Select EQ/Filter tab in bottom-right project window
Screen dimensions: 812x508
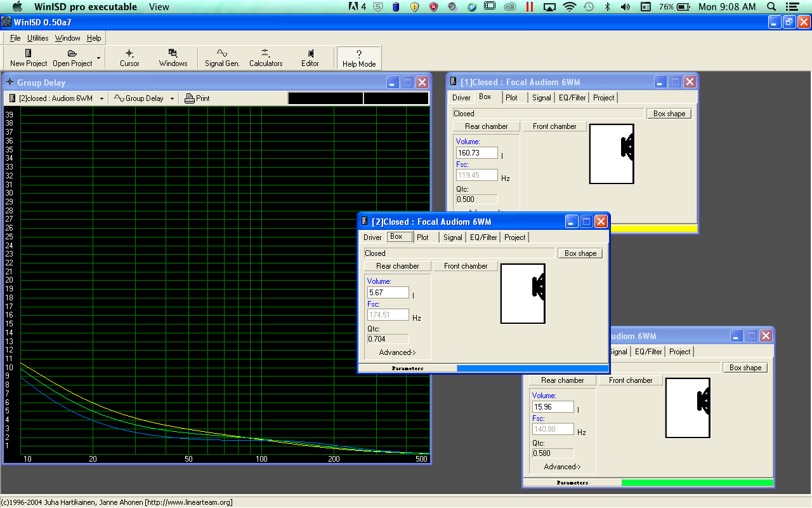648,352
